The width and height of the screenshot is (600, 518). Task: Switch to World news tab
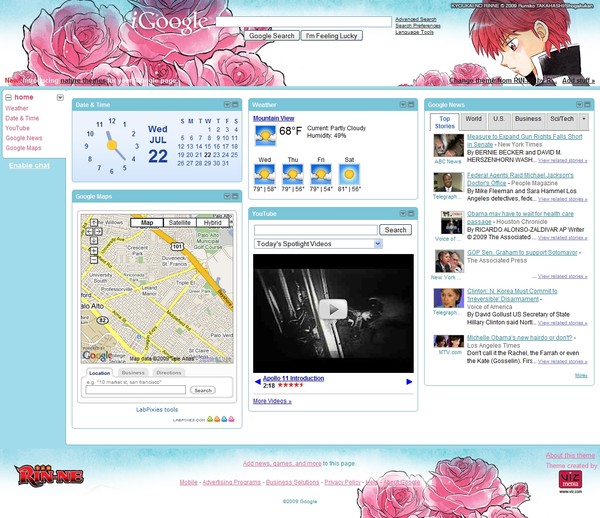[x=473, y=119]
